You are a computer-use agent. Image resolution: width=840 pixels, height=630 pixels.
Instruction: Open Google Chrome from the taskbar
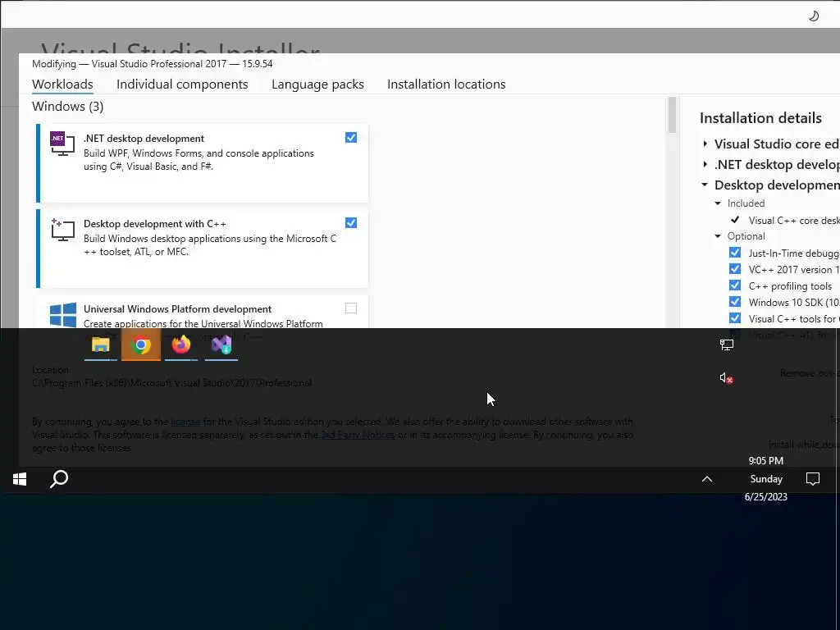(x=141, y=345)
